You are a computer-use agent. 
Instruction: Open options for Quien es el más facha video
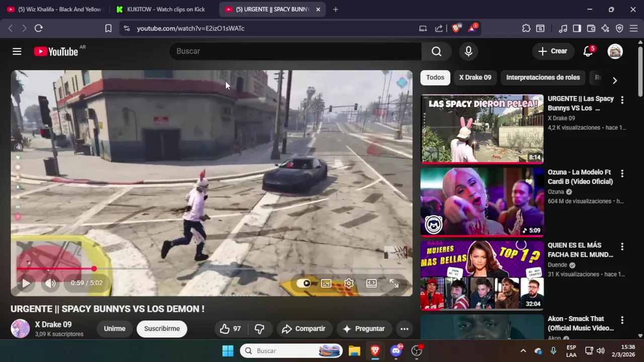pos(622,247)
